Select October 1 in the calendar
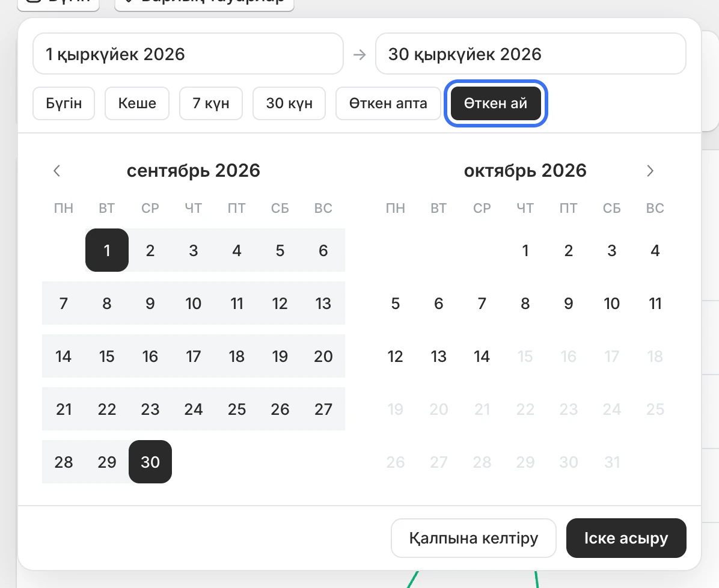 pos(525,251)
